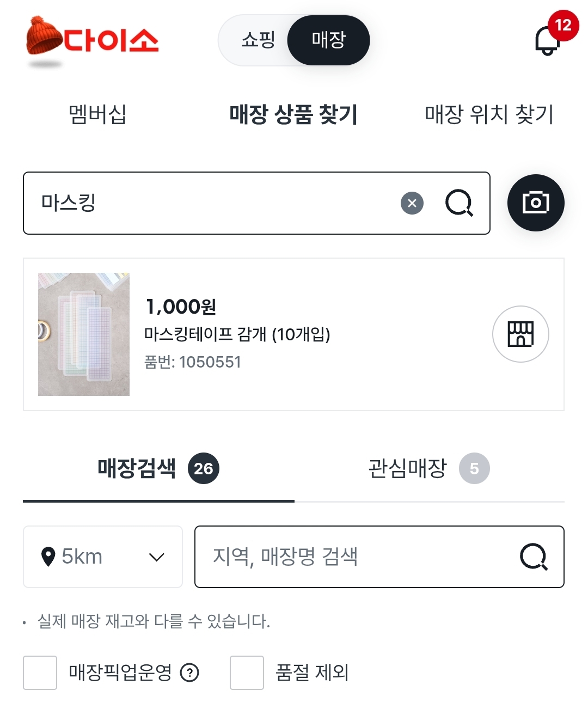Click the store name search magnifier
The height and width of the screenshot is (709, 588).
click(x=534, y=557)
